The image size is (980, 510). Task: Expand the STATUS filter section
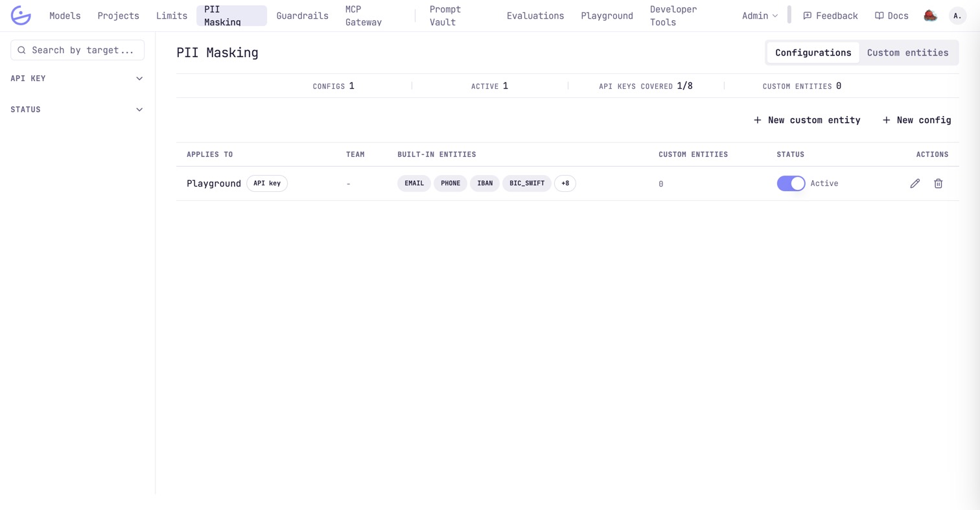(77, 110)
